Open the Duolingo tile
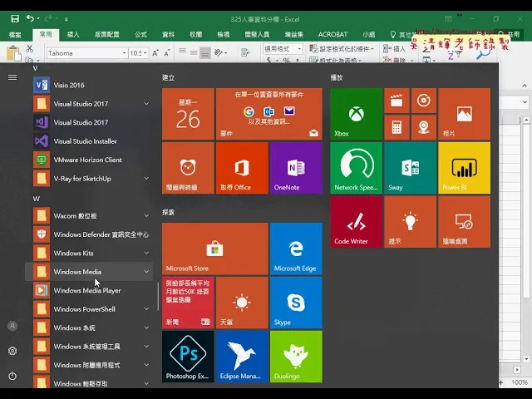Viewport: 532px width, 399px height. click(296, 357)
